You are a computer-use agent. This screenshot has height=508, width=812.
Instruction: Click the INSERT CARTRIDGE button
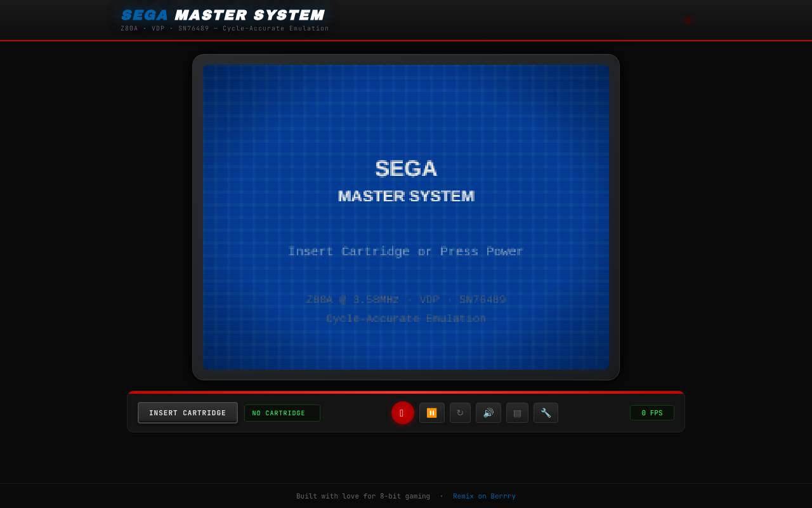(187, 413)
